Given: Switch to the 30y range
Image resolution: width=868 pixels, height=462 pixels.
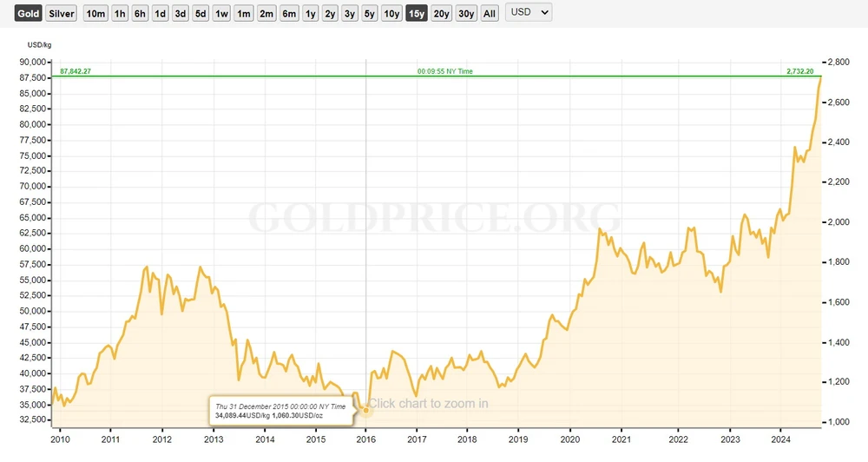Looking at the screenshot, I should click(466, 13).
